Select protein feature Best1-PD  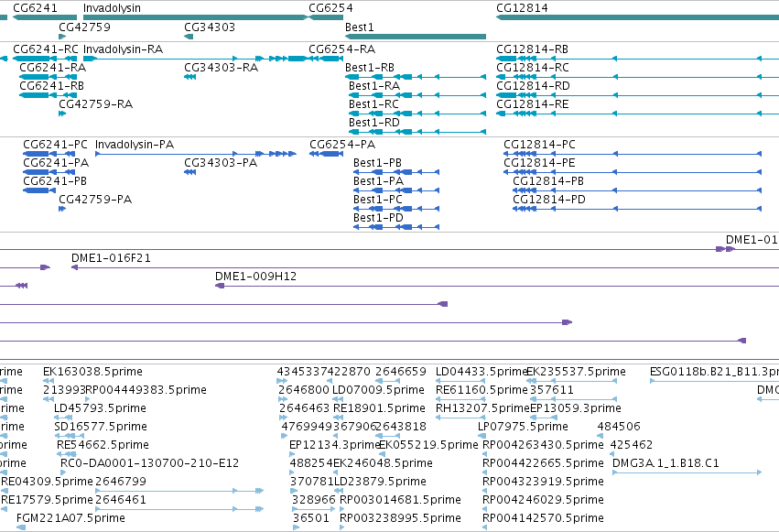378,218
